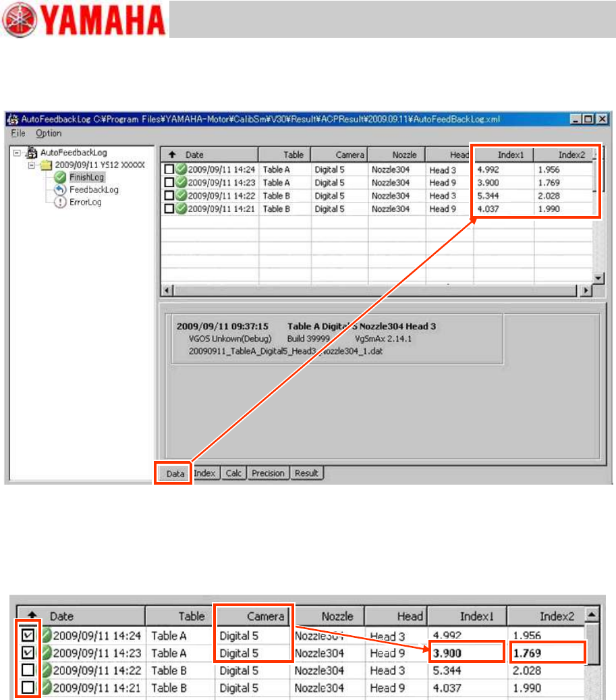616x700 pixels.
Task: Uncheck the 14:23 row checkbox in lower list
Action: pos(28,653)
